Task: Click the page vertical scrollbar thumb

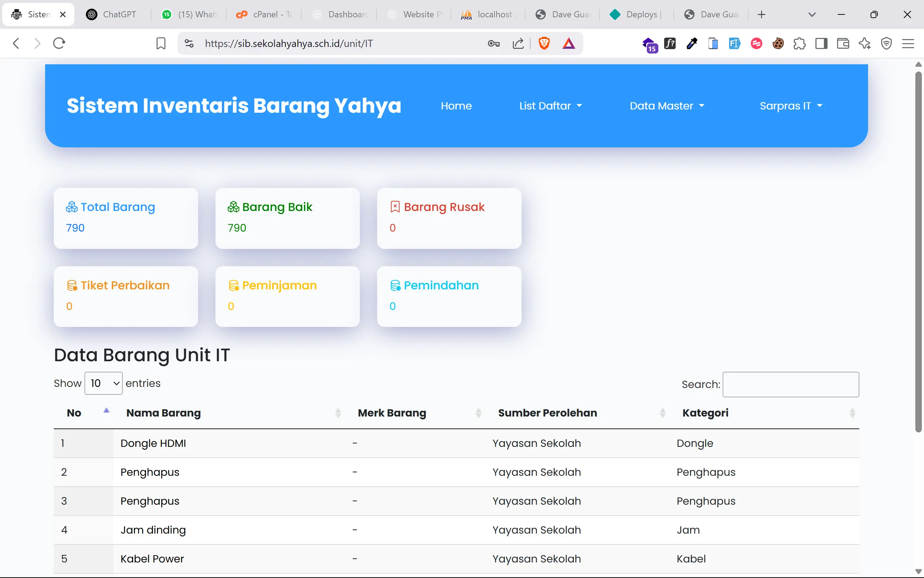Action: point(919,252)
